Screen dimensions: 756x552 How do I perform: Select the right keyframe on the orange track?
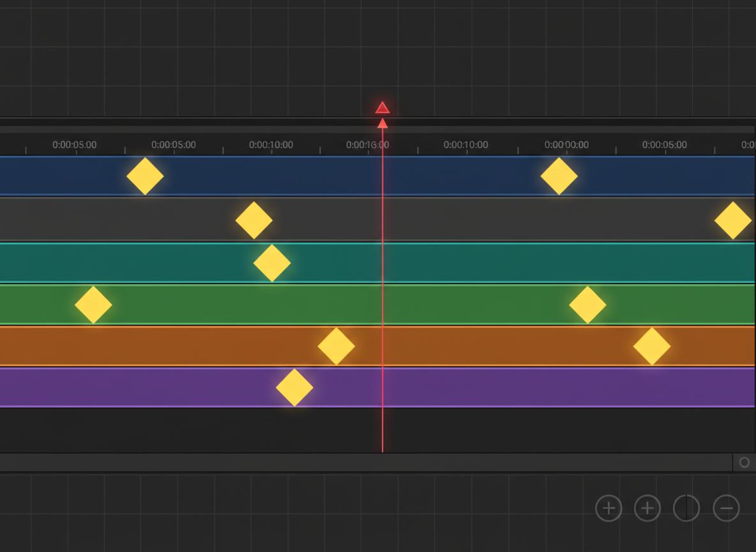pyautogui.click(x=652, y=346)
